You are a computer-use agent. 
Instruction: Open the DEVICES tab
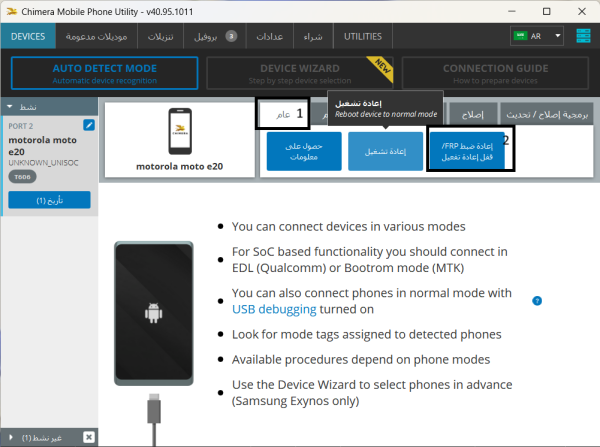point(28,36)
